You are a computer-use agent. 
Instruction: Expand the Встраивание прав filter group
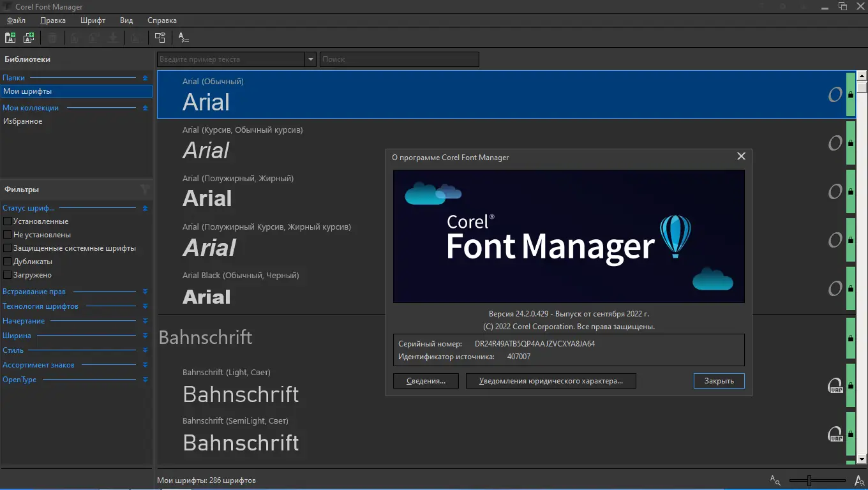[145, 292]
